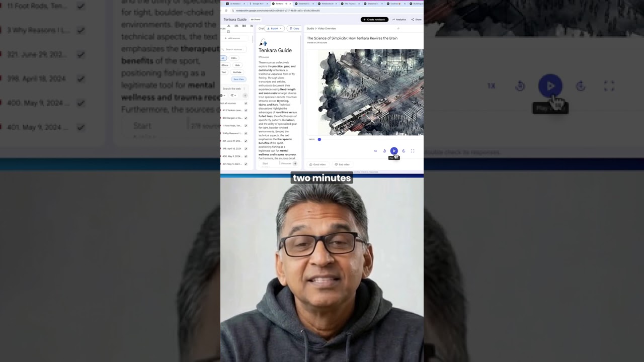The height and width of the screenshot is (362, 644).
Task: Filter sources by YouTube
Action: pos(237,72)
